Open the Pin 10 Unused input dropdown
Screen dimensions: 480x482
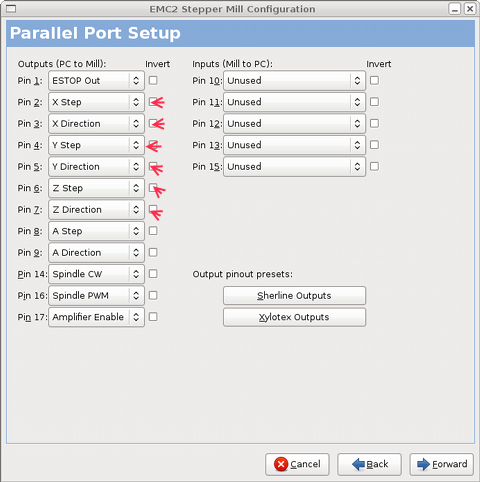pos(294,80)
